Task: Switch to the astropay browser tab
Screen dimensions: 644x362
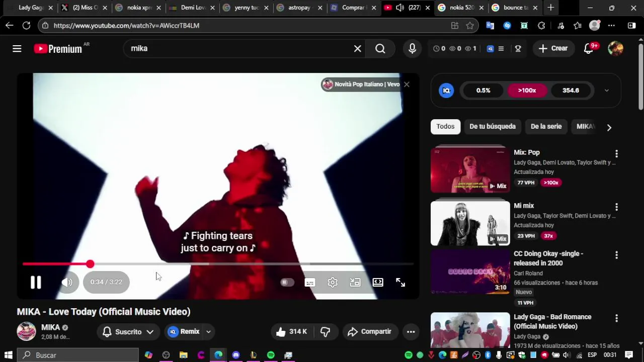Action: click(300, 8)
